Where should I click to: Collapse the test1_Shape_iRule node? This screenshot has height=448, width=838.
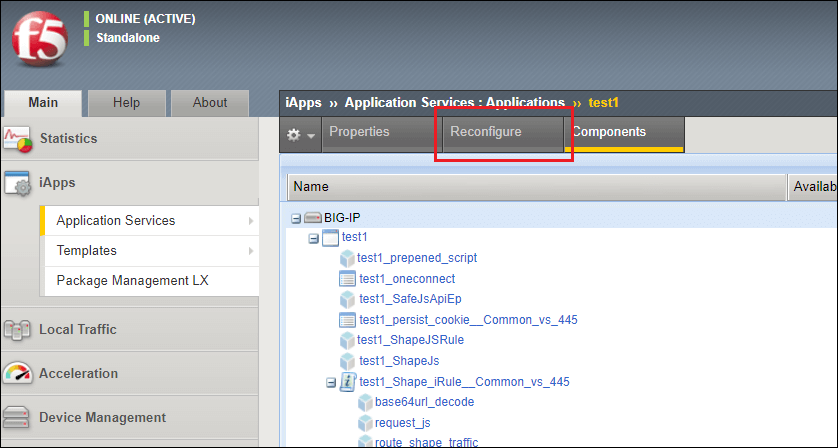[x=331, y=382]
